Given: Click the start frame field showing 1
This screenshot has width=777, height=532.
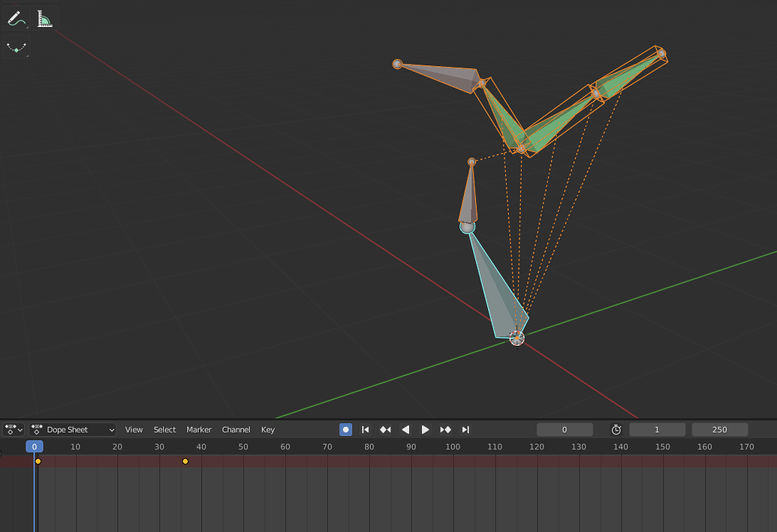Looking at the screenshot, I should 657,429.
